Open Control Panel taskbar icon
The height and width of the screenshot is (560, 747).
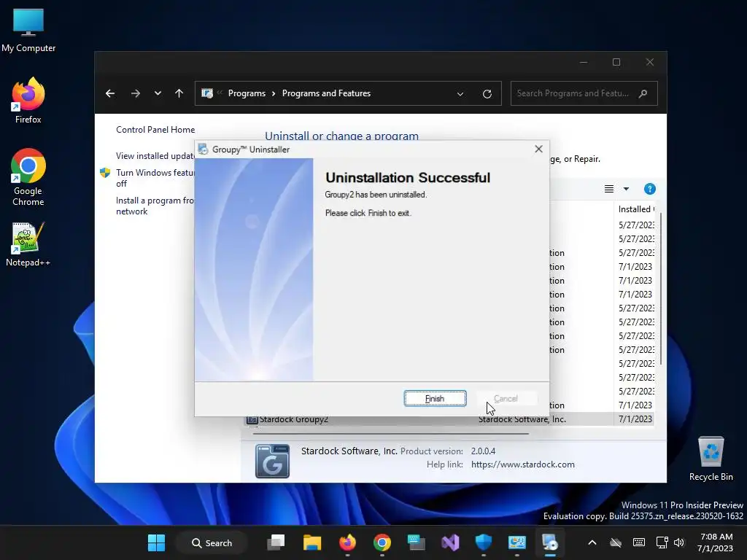point(517,542)
